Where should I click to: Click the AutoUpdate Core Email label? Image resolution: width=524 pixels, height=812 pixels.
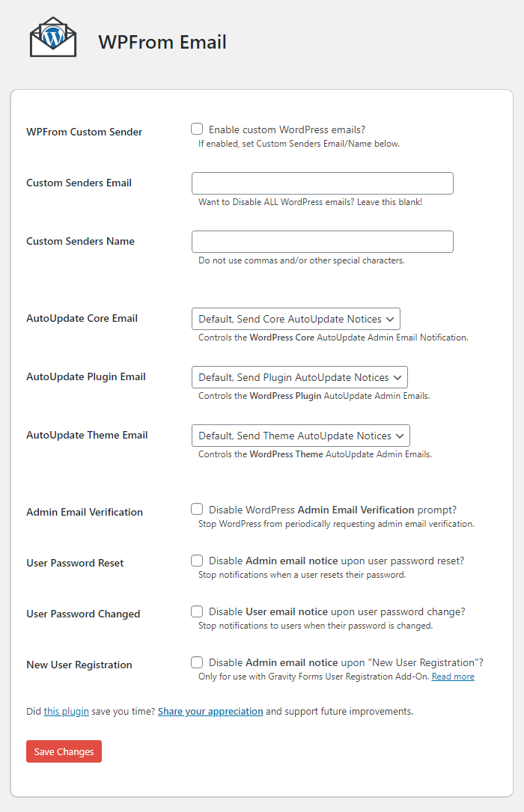pyautogui.click(x=82, y=318)
